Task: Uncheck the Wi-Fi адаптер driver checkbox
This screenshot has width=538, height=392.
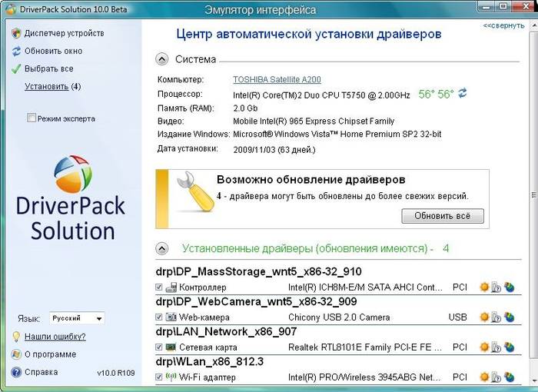Action: click(159, 377)
